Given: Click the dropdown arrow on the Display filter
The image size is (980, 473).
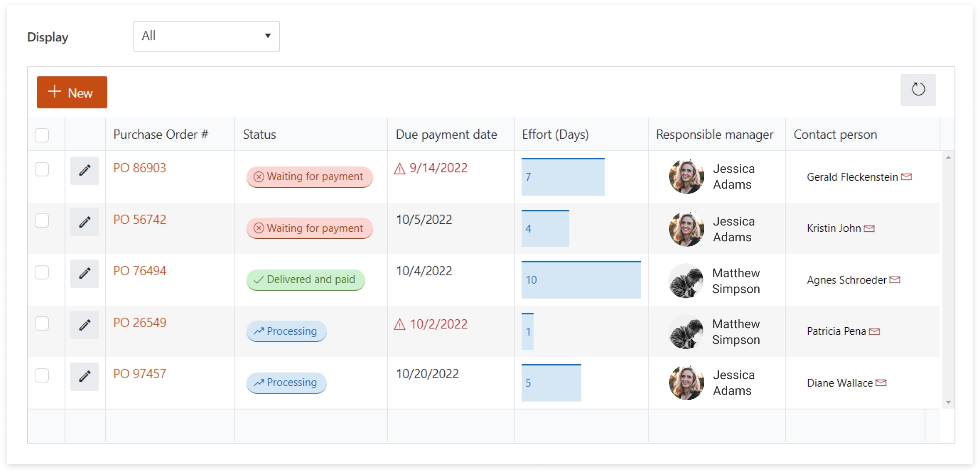Looking at the screenshot, I should click(268, 36).
